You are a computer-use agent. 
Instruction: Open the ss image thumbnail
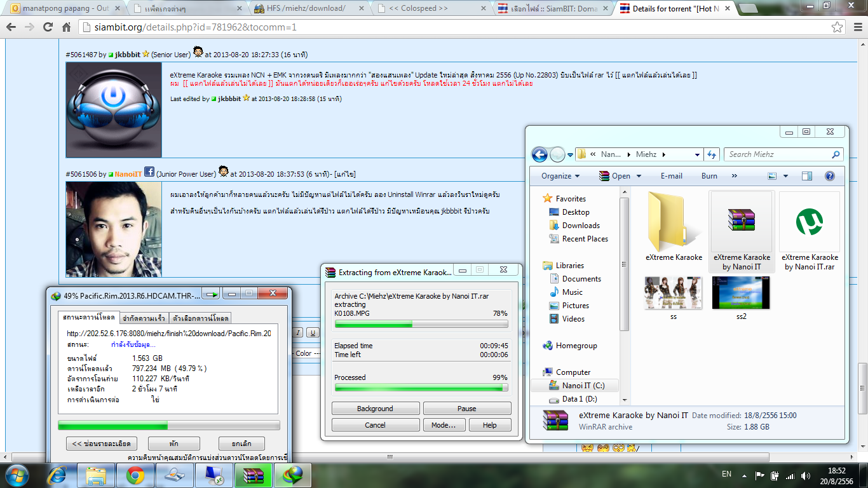point(674,298)
